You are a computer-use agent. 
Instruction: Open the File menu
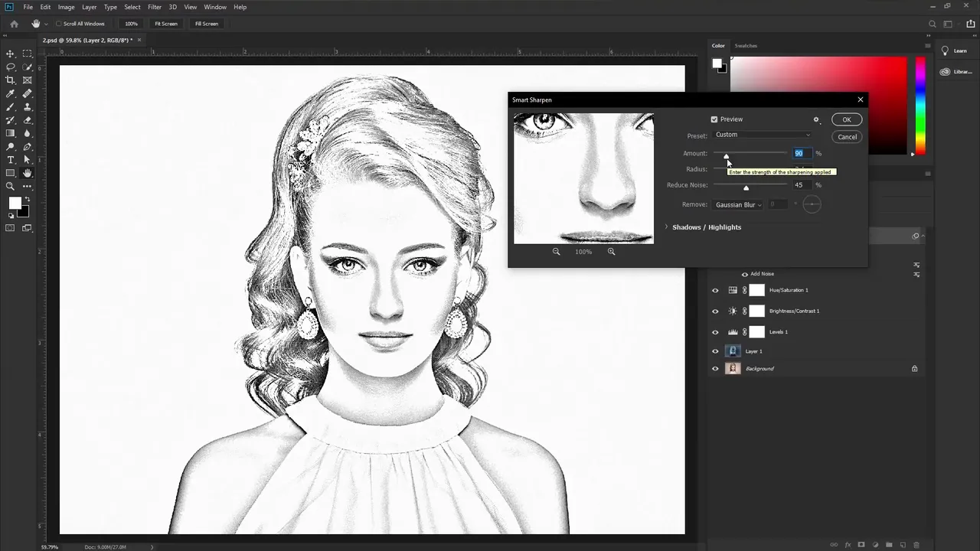coord(28,7)
